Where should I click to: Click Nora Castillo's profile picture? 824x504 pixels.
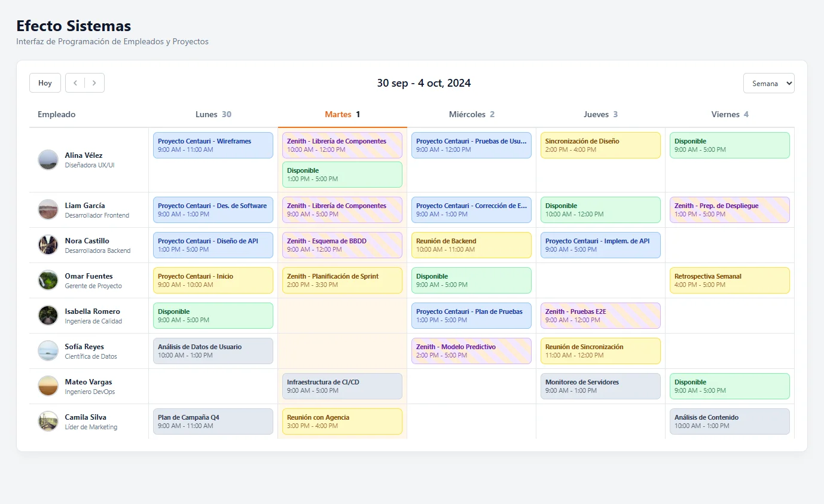click(48, 245)
